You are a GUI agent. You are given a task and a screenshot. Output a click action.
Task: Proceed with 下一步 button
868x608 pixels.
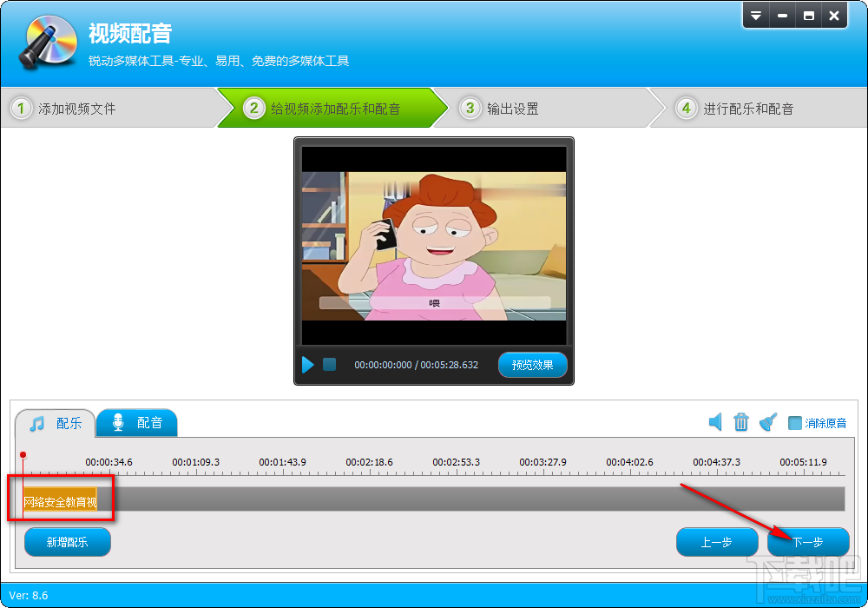[x=808, y=542]
